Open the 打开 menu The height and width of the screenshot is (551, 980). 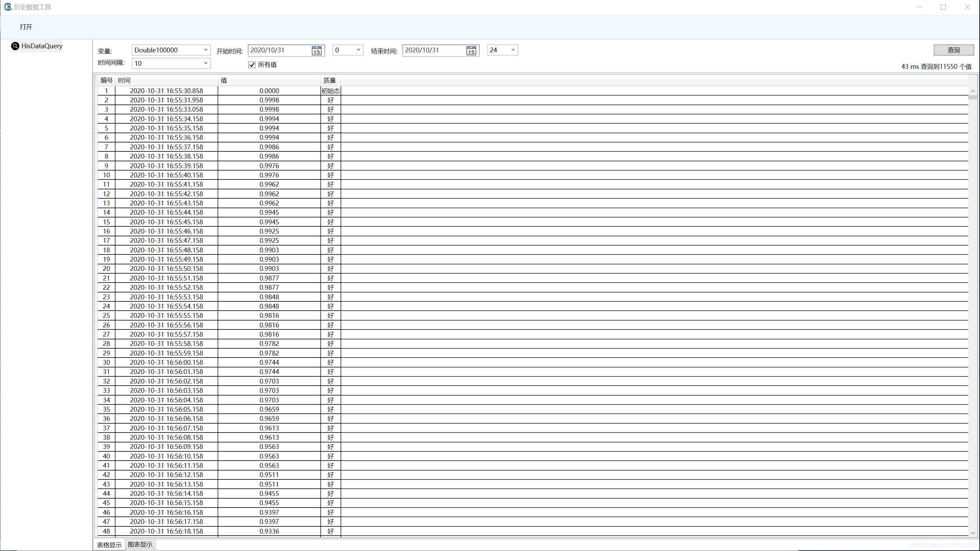tap(26, 27)
